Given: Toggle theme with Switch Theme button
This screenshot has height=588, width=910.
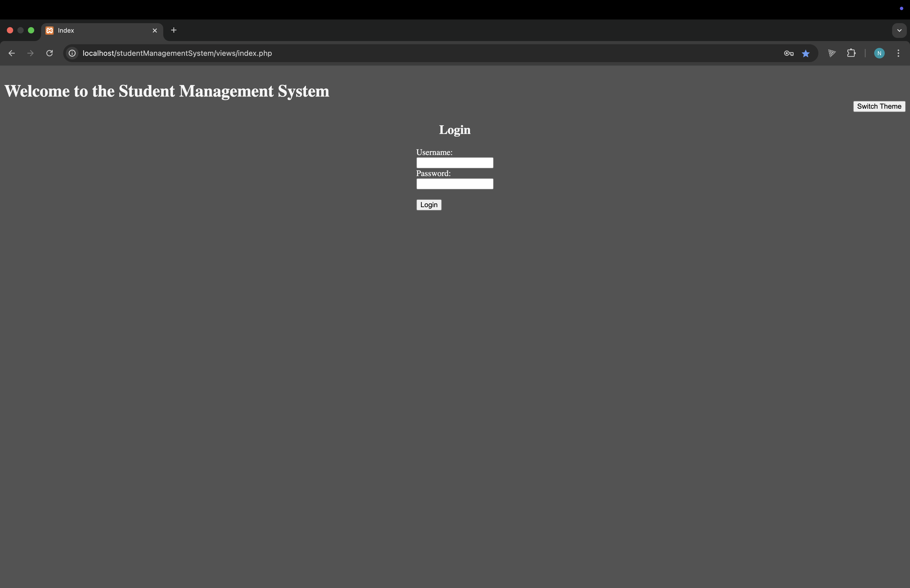Looking at the screenshot, I should (879, 106).
